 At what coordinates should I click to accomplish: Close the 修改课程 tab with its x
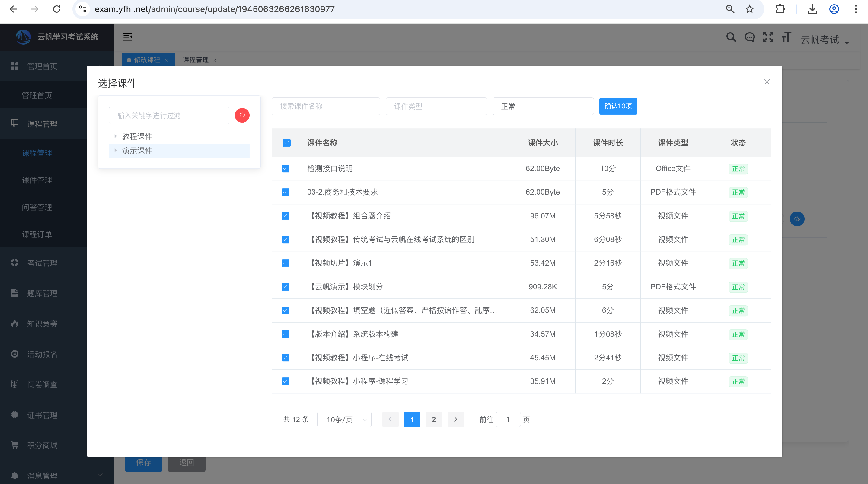[x=166, y=60]
